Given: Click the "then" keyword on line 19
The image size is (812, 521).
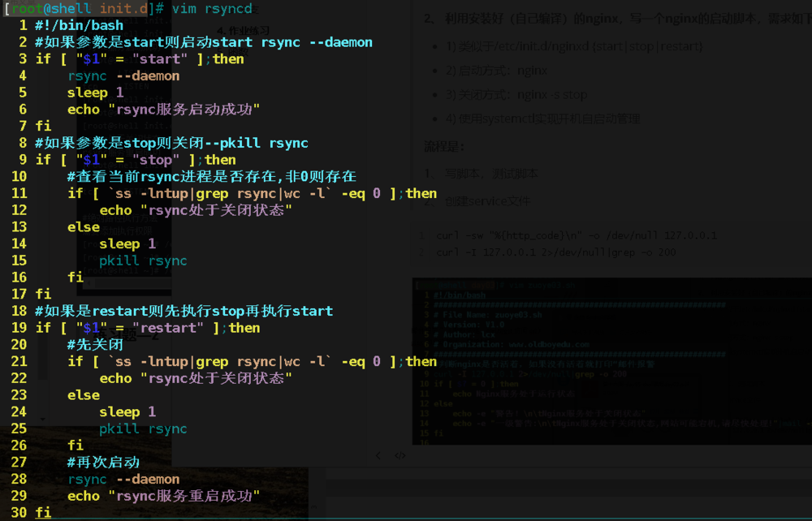Looking at the screenshot, I should coord(244,328).
